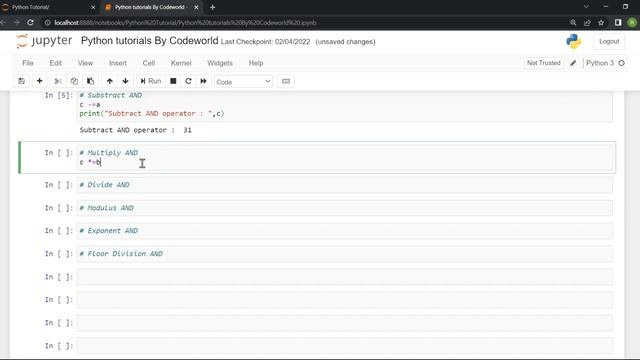
Task: Click the Logout button
Action: 609,42
